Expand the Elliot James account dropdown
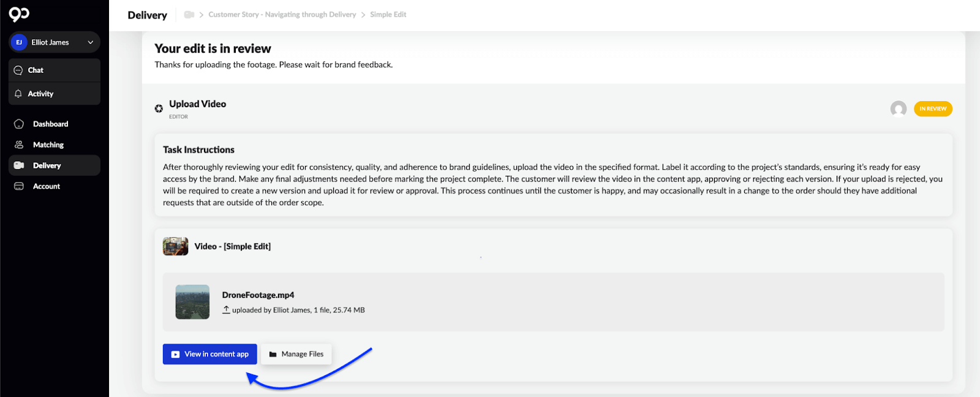The width and height of the screenshot is (980, 397). click(90, 42)
